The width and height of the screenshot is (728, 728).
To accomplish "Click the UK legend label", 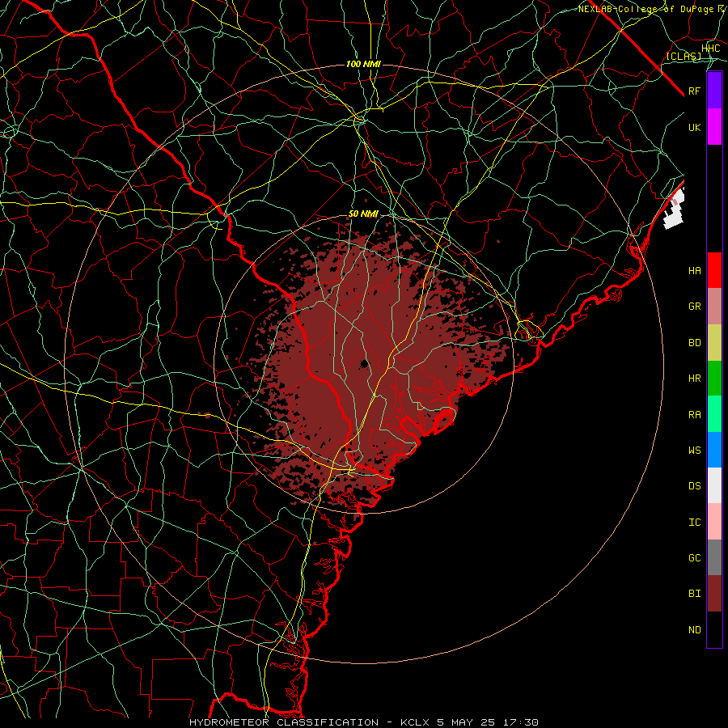I will 694,128.
